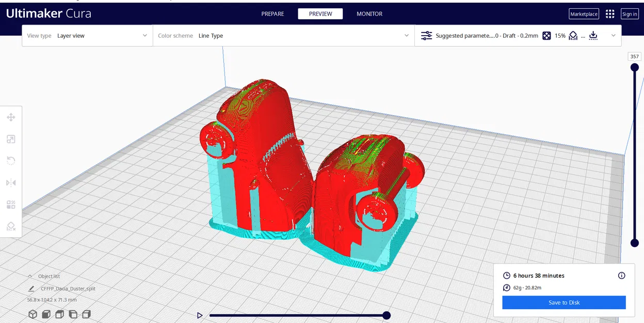Switch camera to front view

tap(45, 314)
